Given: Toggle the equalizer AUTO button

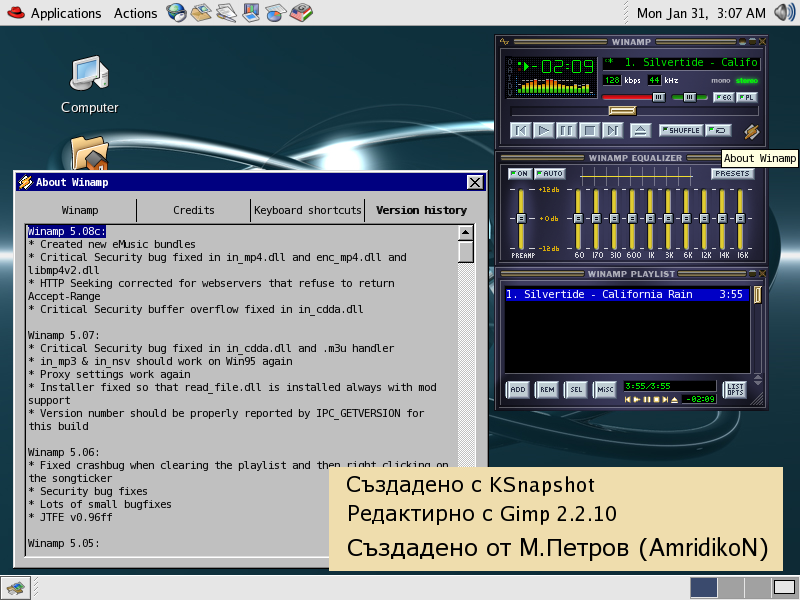Looking at the screenshot, I should pos(550,173).
